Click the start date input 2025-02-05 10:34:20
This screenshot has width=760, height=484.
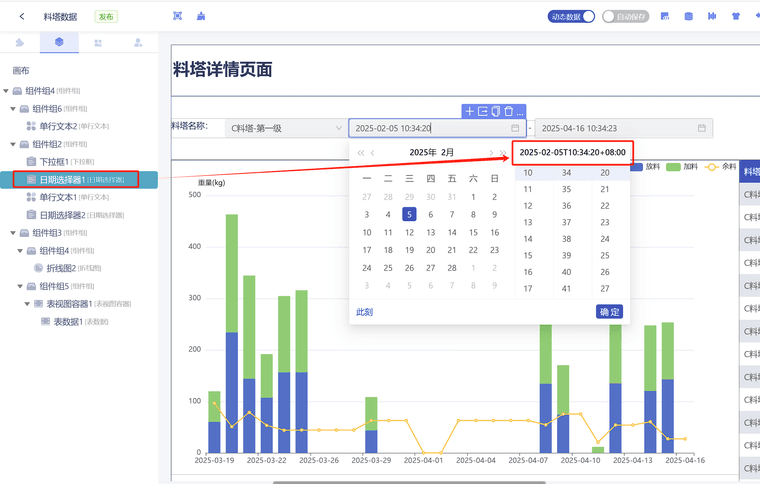pyautogui.click(x=437, y=128)
